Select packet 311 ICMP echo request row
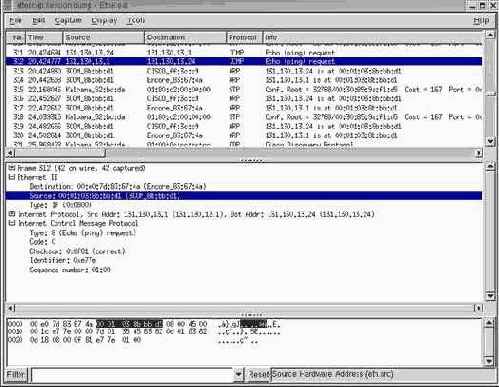499x387 pixels. coord(244,52)
